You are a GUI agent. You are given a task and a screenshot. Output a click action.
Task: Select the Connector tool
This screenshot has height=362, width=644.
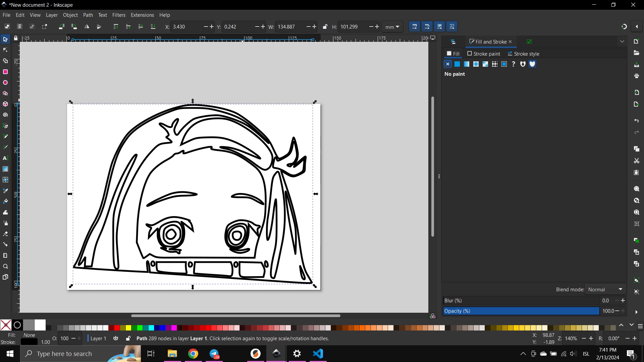(5, 245)
